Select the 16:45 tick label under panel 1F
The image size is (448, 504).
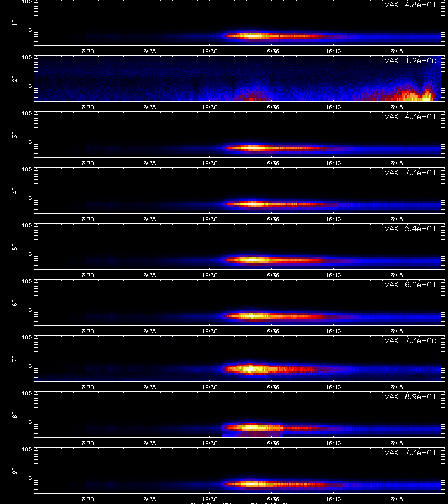click(x=395, y=52)
